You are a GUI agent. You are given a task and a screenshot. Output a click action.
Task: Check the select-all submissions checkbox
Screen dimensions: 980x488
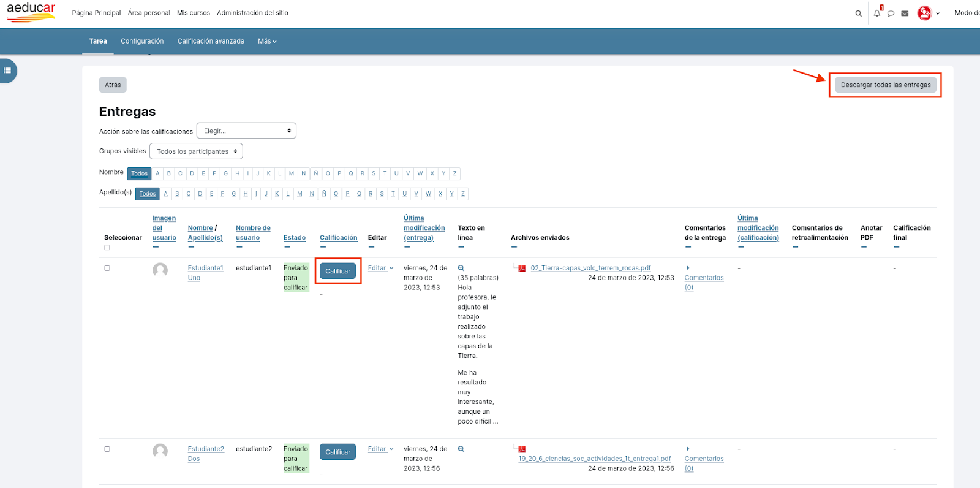click(107, 248)
